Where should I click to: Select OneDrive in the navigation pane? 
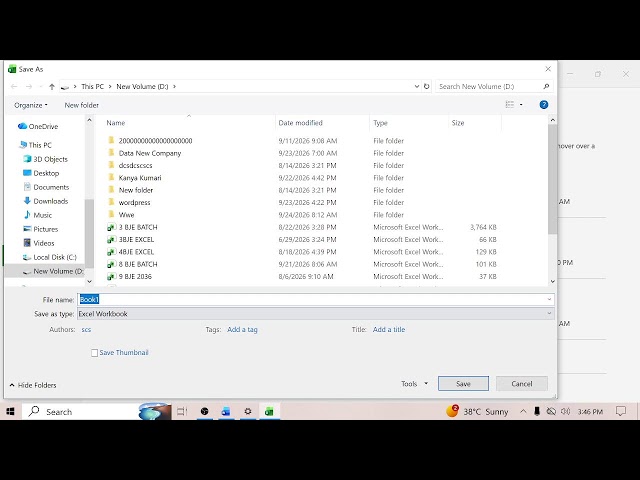click(x=38, y=127)
